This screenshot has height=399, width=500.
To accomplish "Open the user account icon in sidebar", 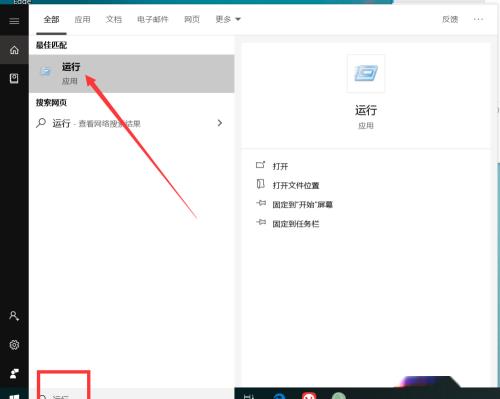I will (x=14, y=315).
